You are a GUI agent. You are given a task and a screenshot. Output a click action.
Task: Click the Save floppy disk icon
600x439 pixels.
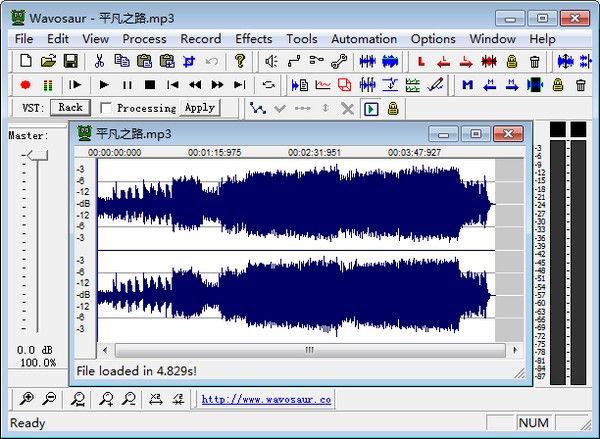click(x=70, y=62)
